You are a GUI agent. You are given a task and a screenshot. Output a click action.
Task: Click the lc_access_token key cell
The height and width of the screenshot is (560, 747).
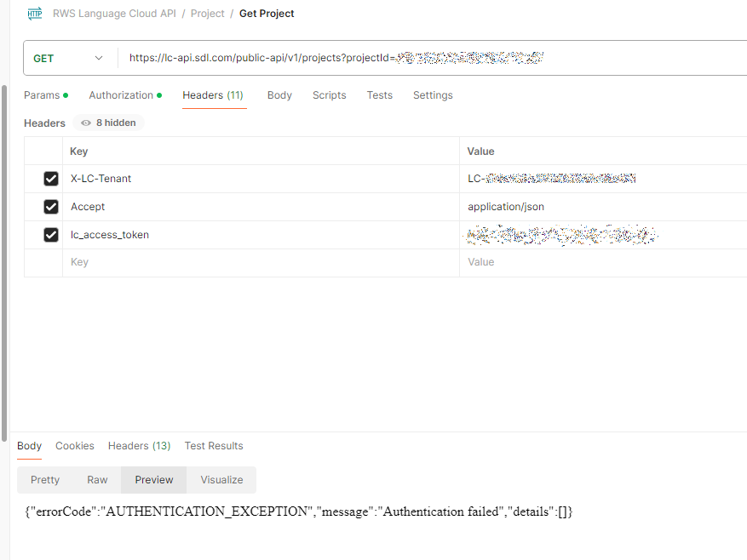(261, 235)
